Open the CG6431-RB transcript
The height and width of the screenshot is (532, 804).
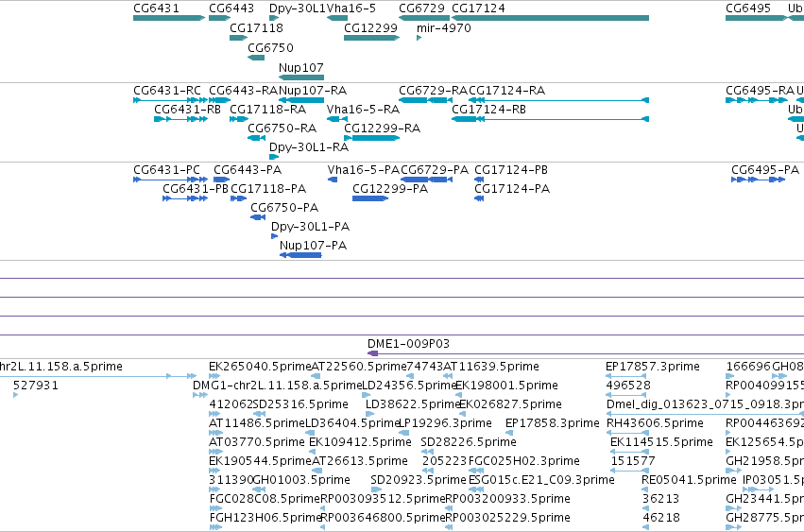[180, 119]
